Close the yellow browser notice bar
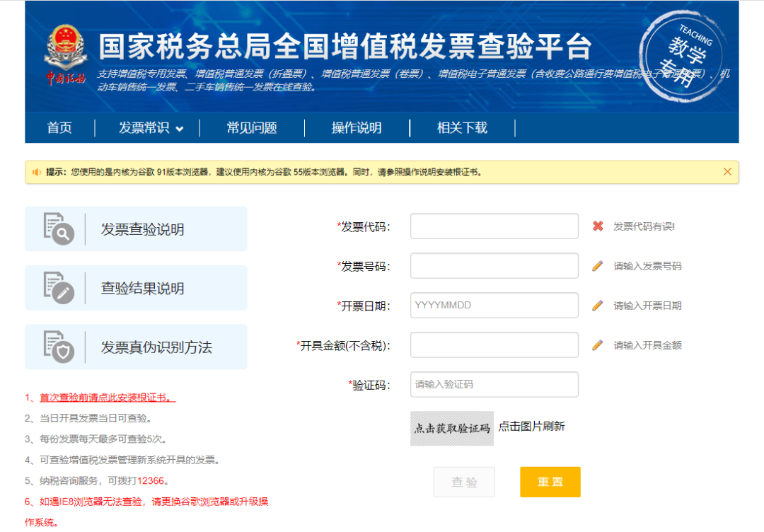Screen dimensions: 764x532 [727, 171]
